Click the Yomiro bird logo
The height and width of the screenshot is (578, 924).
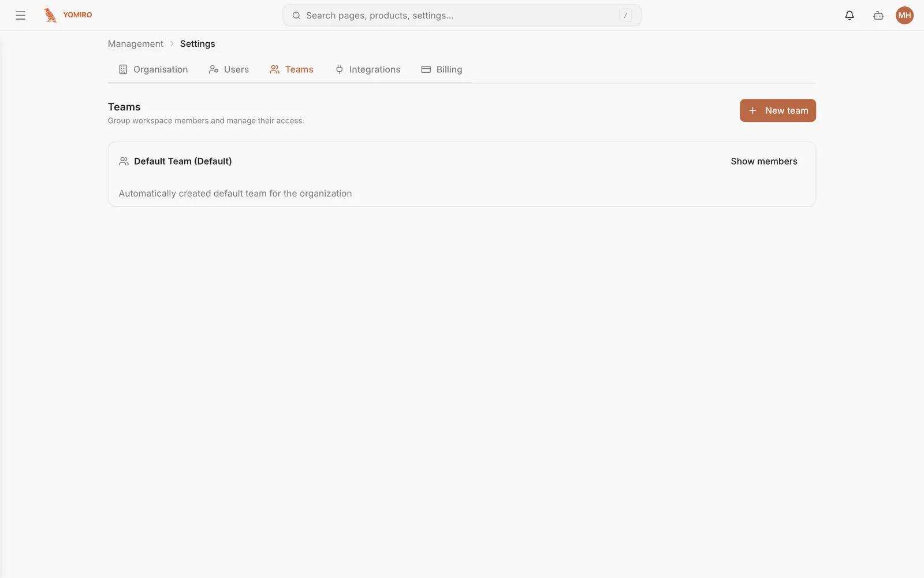[50, 15]
